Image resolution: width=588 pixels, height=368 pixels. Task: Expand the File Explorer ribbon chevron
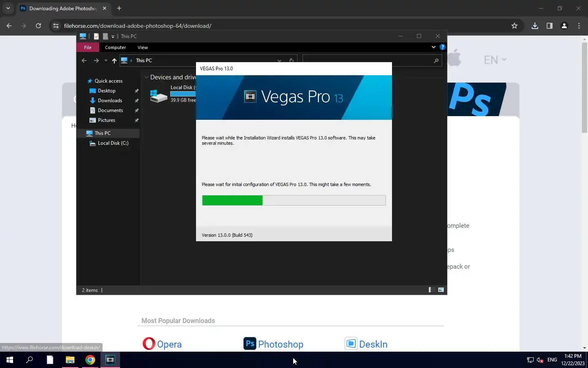[x=434, y=47]
